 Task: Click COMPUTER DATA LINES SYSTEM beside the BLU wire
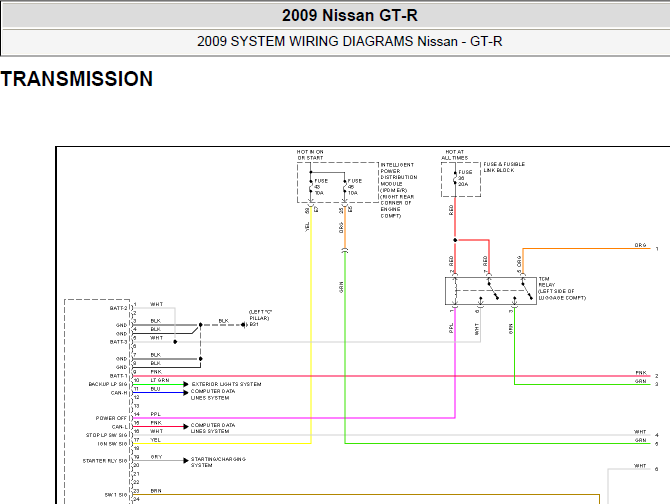(212, 394)
